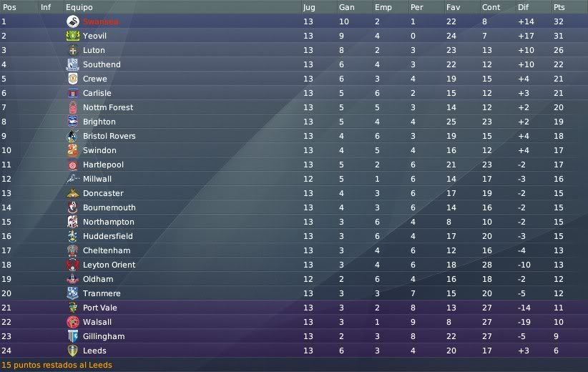Select the Bristol Rovers team name
588x372 pixels.
click(109, 136)
